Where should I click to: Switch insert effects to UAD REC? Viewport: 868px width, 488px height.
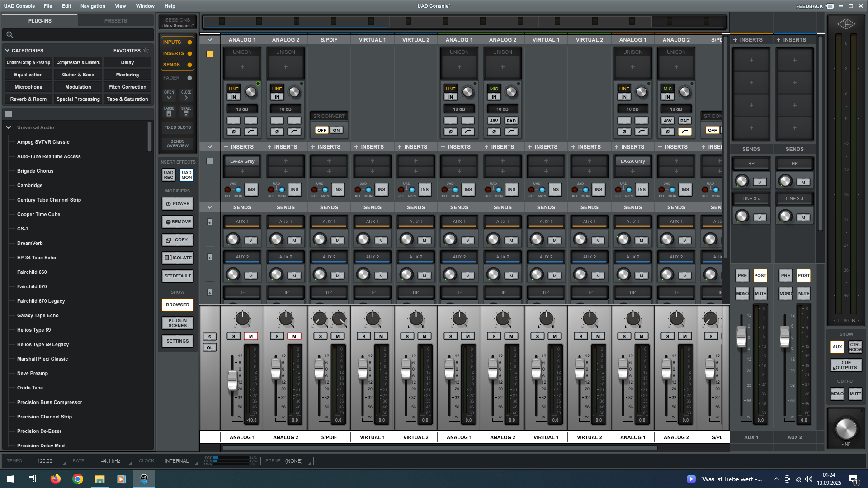(169, 175)
